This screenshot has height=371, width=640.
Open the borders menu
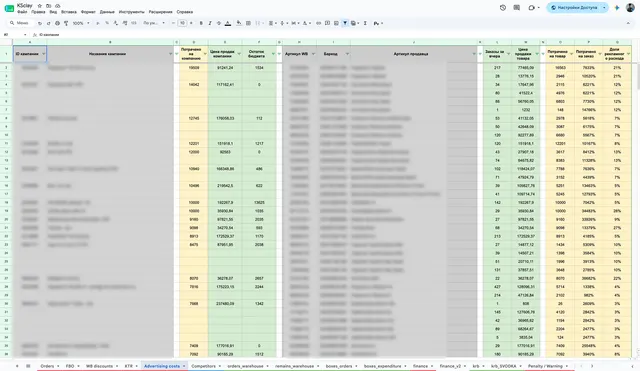coord(248,23)
